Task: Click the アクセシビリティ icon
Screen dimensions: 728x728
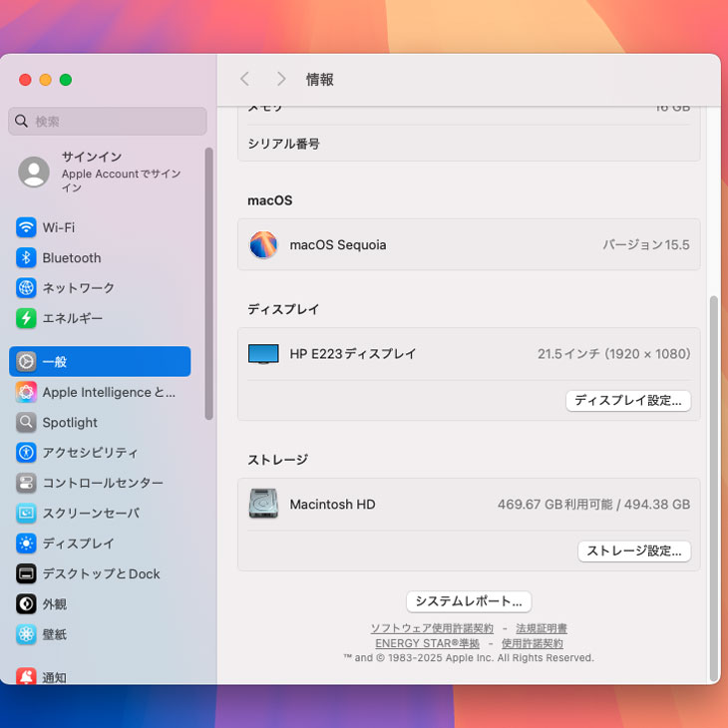Action: point(26,453)
